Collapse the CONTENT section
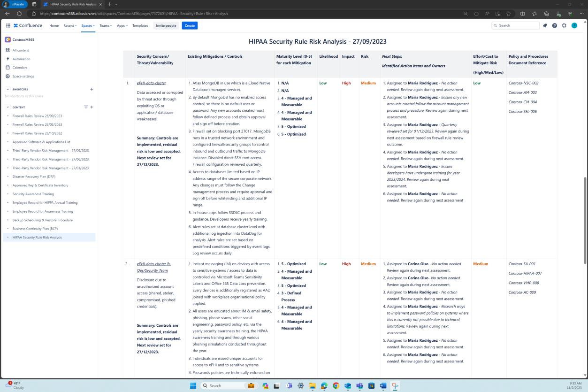The width and height of the screenshot is (588, 392). 8,107
